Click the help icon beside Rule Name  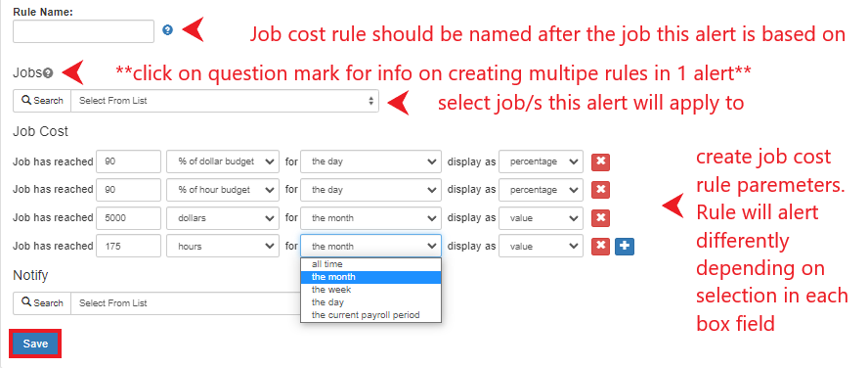pos(168,30)
